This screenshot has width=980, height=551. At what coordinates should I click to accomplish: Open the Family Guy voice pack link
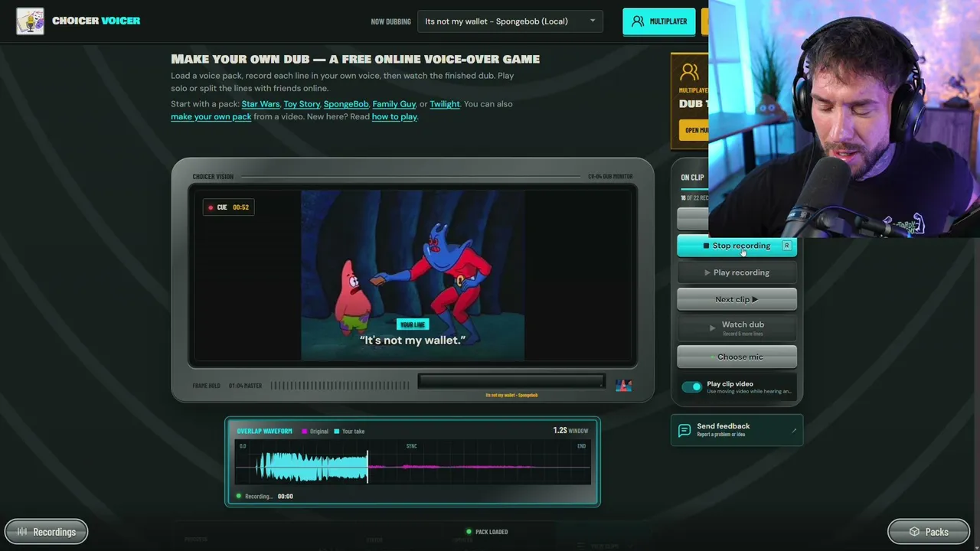tap(394, 104)
